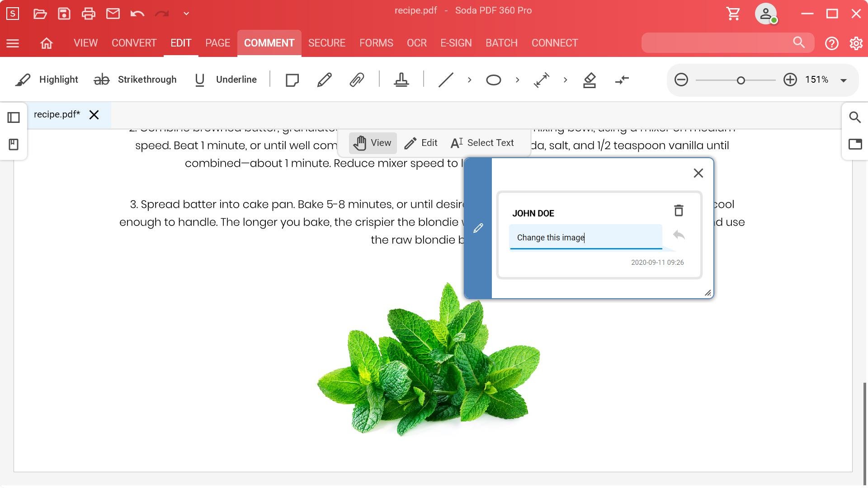
Task: Reply to the comment
Action: [679, 235]
